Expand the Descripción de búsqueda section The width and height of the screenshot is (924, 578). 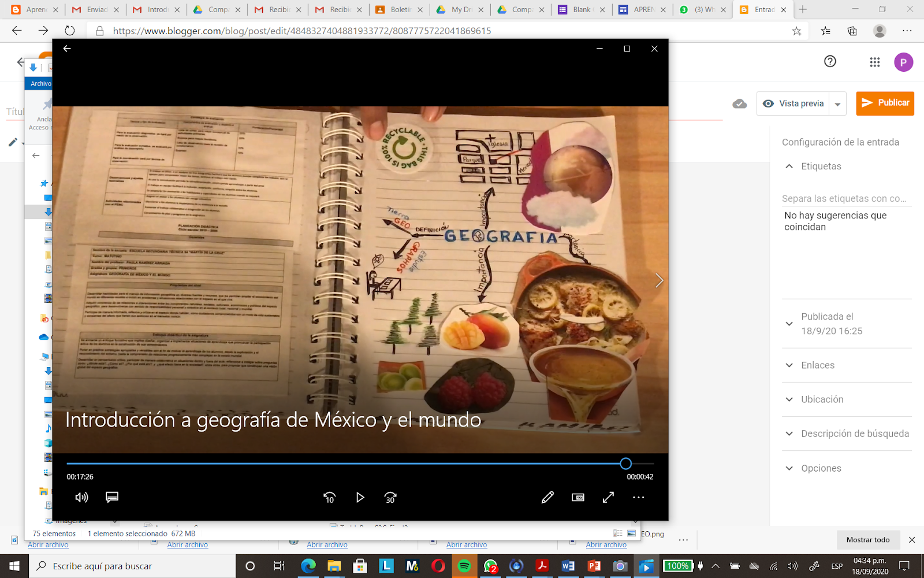[x=789, y=433]
